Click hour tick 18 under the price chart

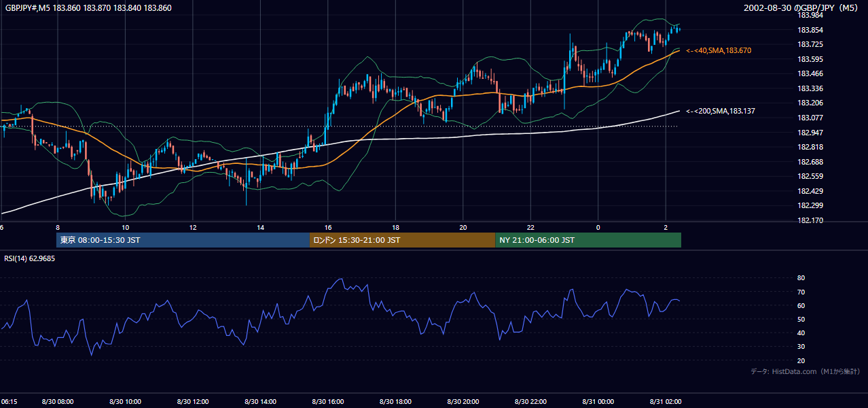[x=395, y=227]
